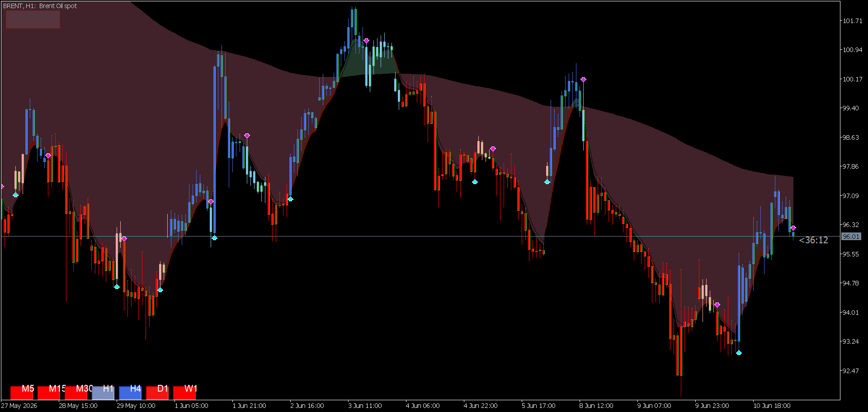
Task: Click the cyan buy arrow near 2 Jun 16:00
Action: (x=290, y=199)
